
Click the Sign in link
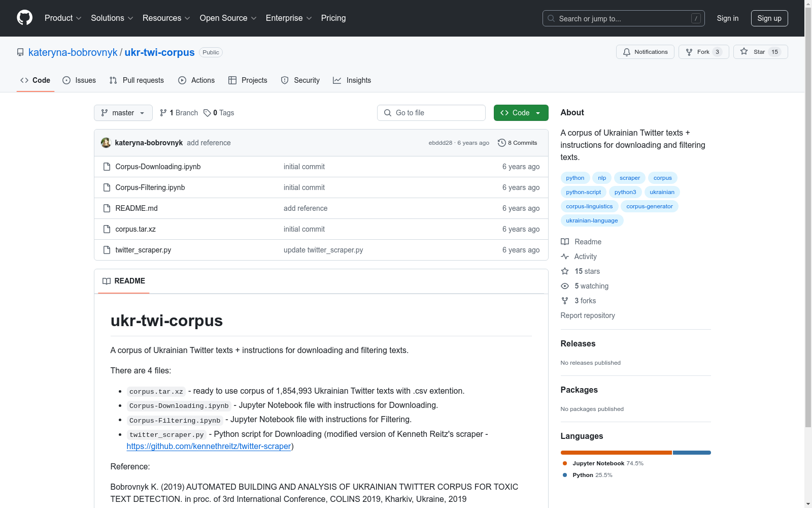pyautogui.click(x=728, y=18)
